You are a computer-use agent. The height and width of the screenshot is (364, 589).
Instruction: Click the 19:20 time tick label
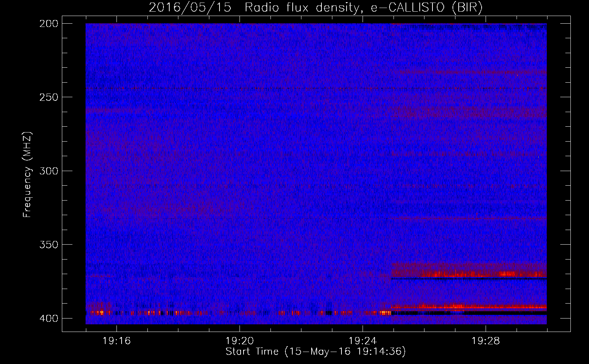tap(240, 341)
